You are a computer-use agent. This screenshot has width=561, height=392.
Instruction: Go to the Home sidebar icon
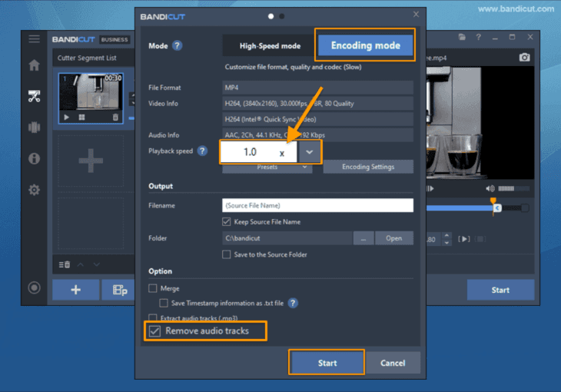[34, 66]
